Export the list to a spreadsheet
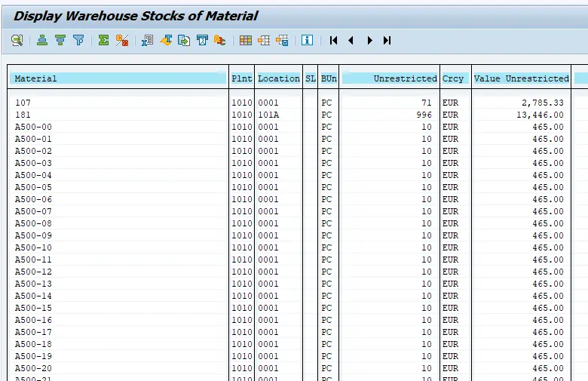The height and width of the screenshot is (381, 588). (147, 41)
